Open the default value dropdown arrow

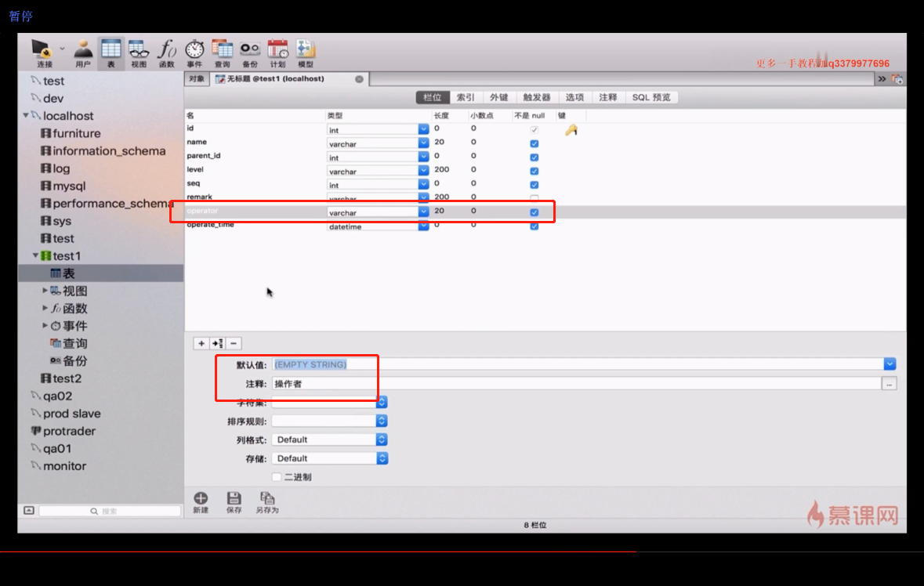click(x=890, y=364)
